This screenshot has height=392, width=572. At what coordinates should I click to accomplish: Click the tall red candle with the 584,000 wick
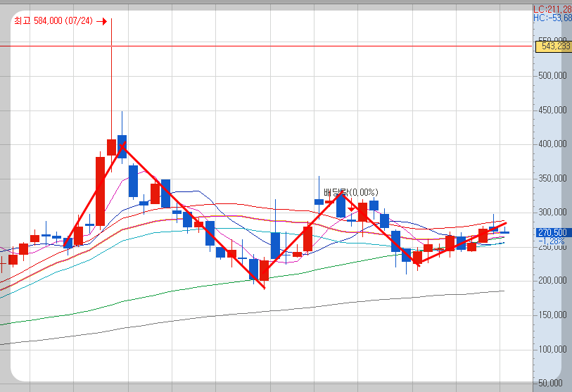(111, 147)
